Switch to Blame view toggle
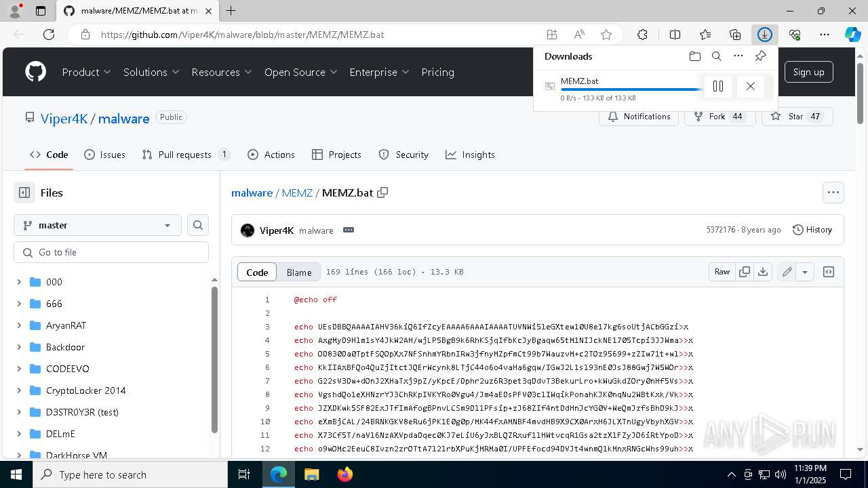This screenshot has width=868, height=488. point(299,272)
